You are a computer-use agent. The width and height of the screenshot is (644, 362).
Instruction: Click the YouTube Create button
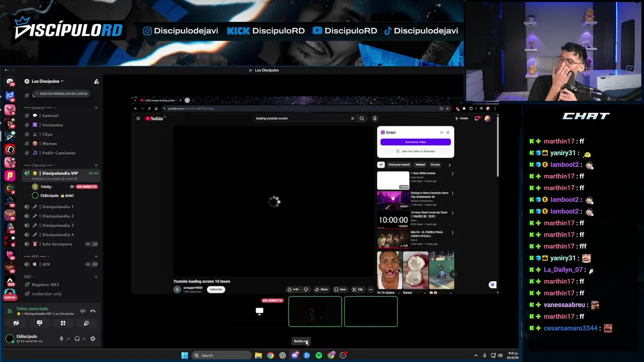[462, 119]
